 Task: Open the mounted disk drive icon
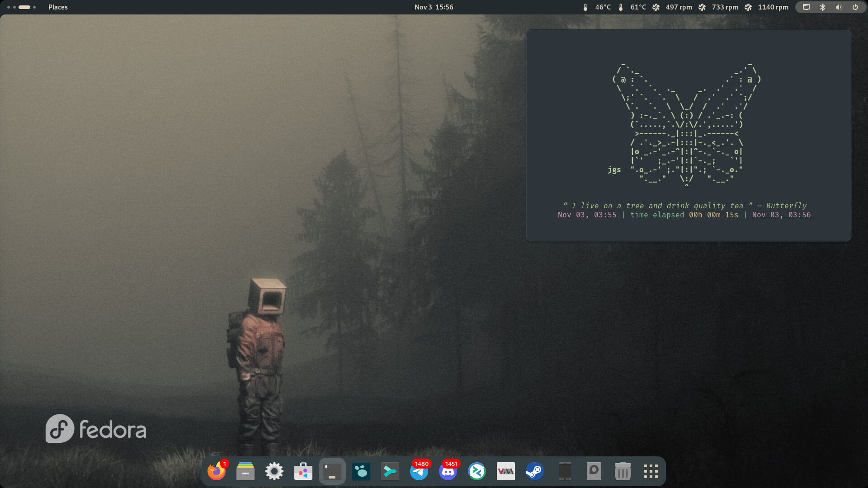pyautogui.click(x=594, y=472)
